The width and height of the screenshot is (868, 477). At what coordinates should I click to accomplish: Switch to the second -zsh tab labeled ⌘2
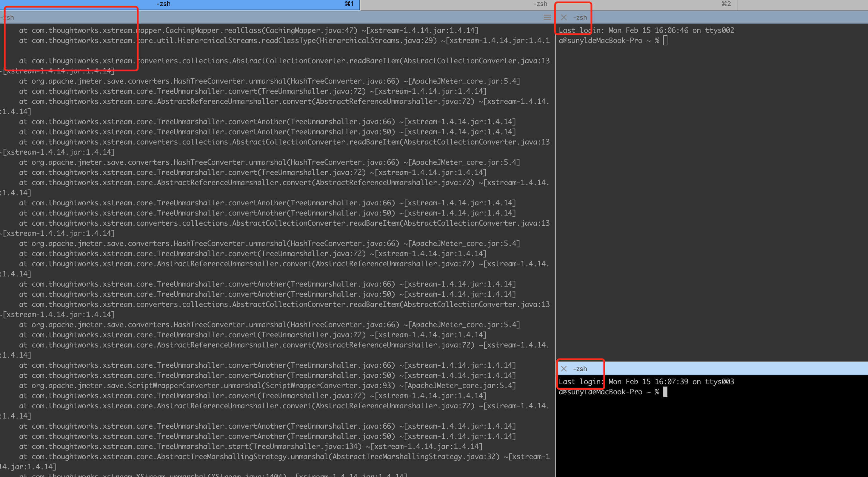tap(549, 4)
